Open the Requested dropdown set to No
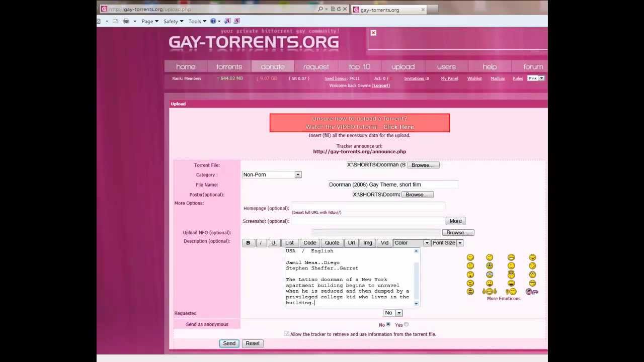 [x=392, y=313]
